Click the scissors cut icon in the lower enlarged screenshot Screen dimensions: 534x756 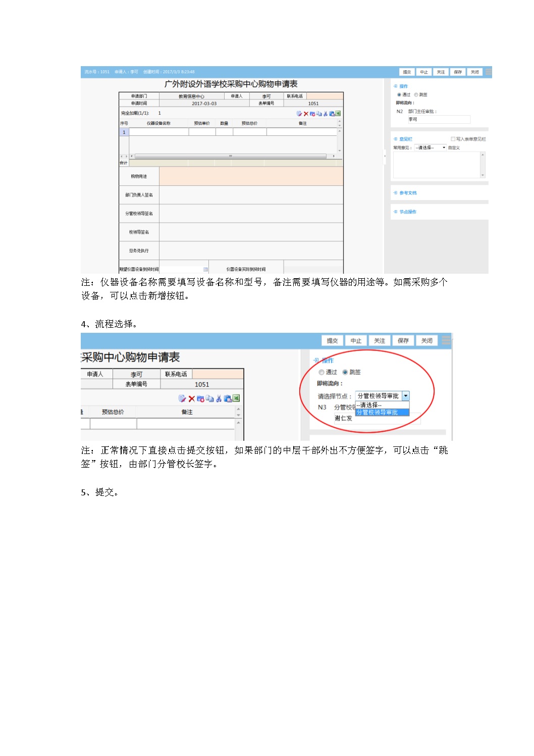click(219, 399)
